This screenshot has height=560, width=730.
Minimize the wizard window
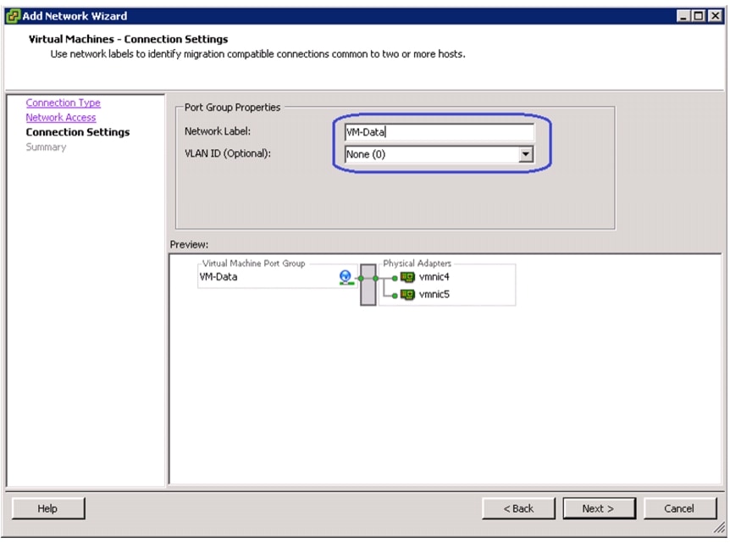pos(683,16)
